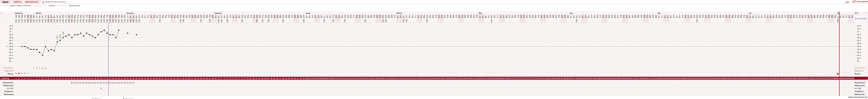Image resolution: width=868 pixels, height=99 pixels.
Task: Click the double bleeding mark on cycle day 2
Action: pos(19,73)
